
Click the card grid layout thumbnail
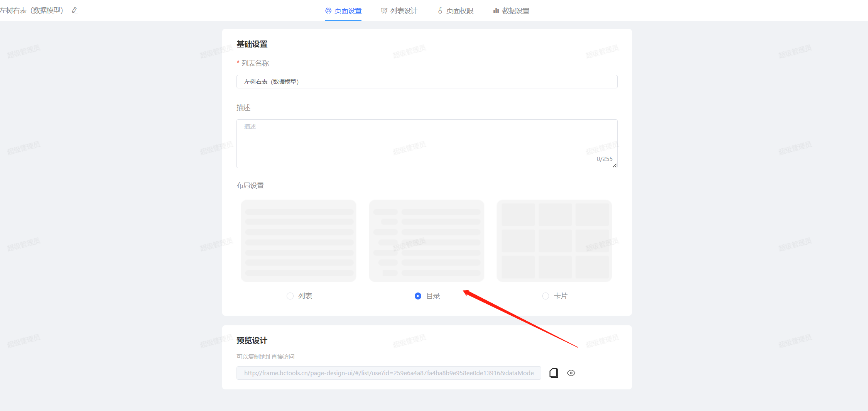click(x=554, y=241)
